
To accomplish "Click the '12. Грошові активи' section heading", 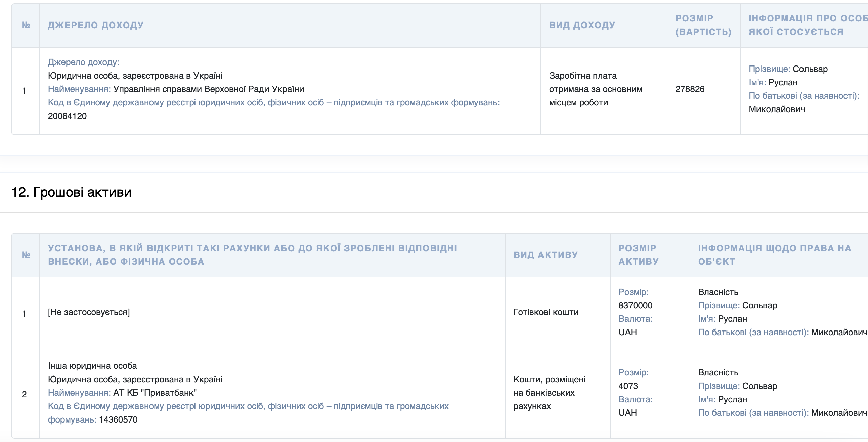I will point(72,192).
